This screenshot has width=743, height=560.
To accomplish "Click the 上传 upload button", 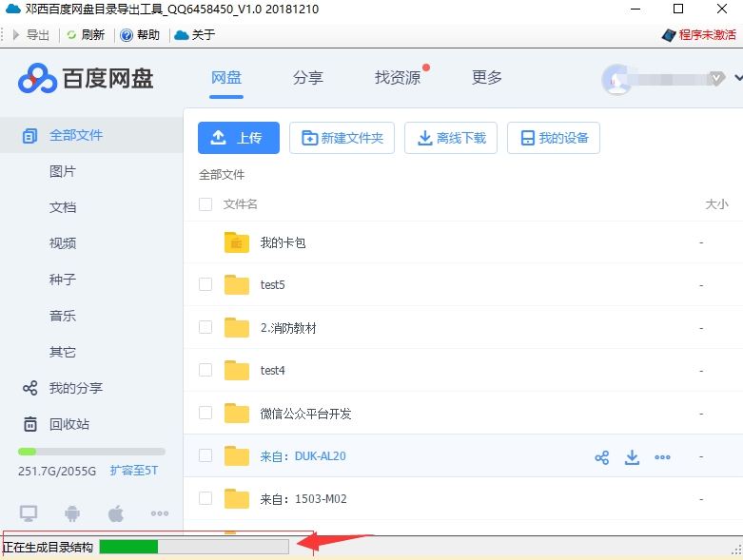I will 238,138.
